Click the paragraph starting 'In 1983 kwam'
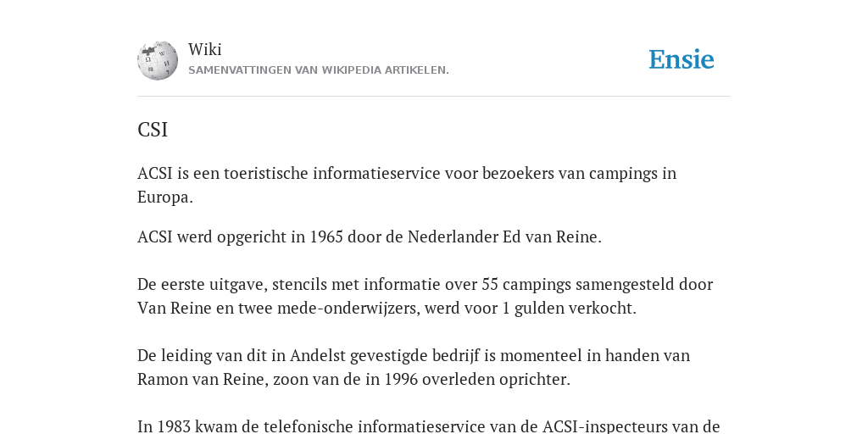868x434 pixels. pos(428,426)
